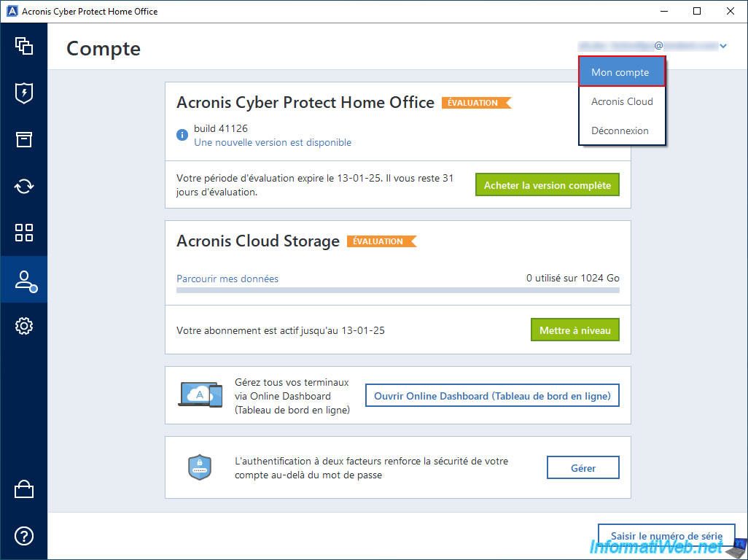The image size is (748, 560).
Task: Open the store bag icon in sidebar
Action: [x=24, y=489]
